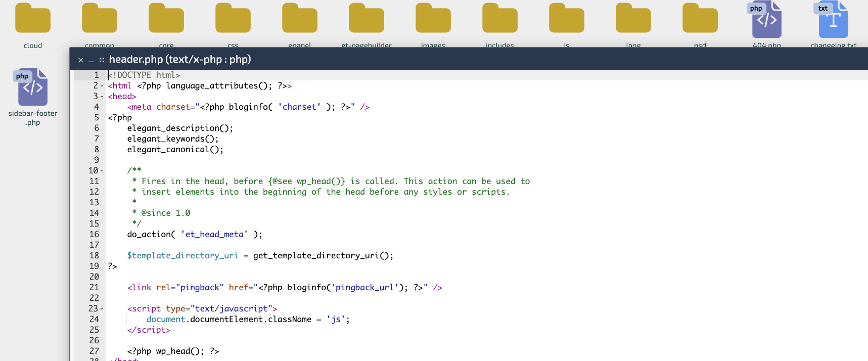Click the $template_directory_uri variable

pos(182,256)
